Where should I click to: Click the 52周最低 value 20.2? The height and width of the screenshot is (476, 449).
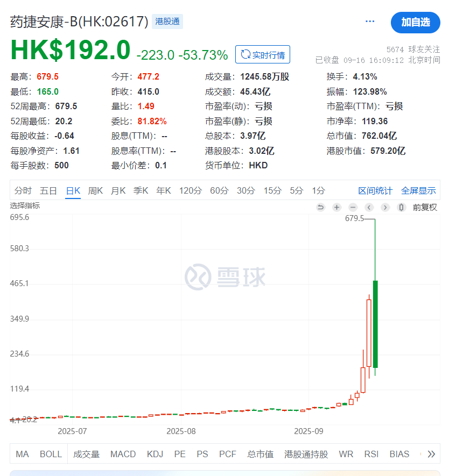64,122
